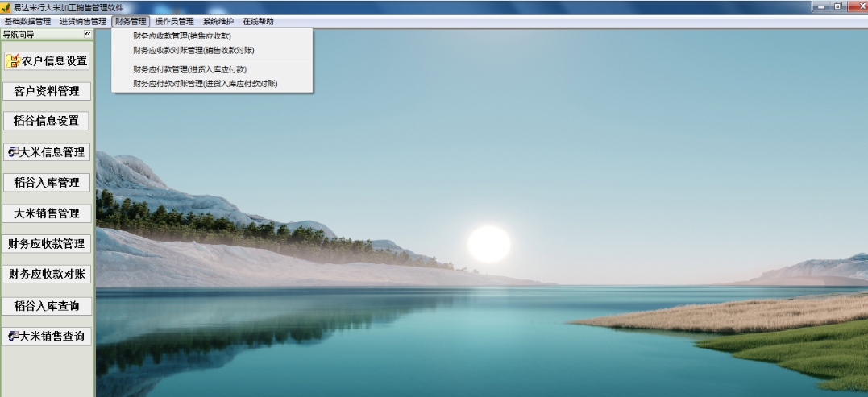Minimize the application window

821,6
